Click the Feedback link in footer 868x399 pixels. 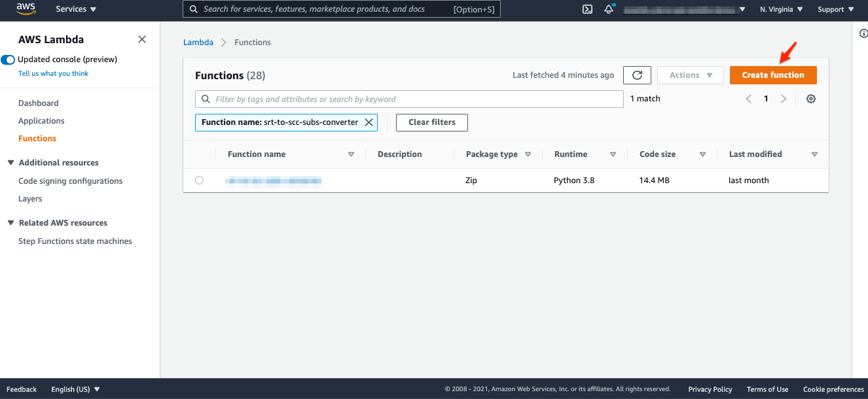pos(22,389)
